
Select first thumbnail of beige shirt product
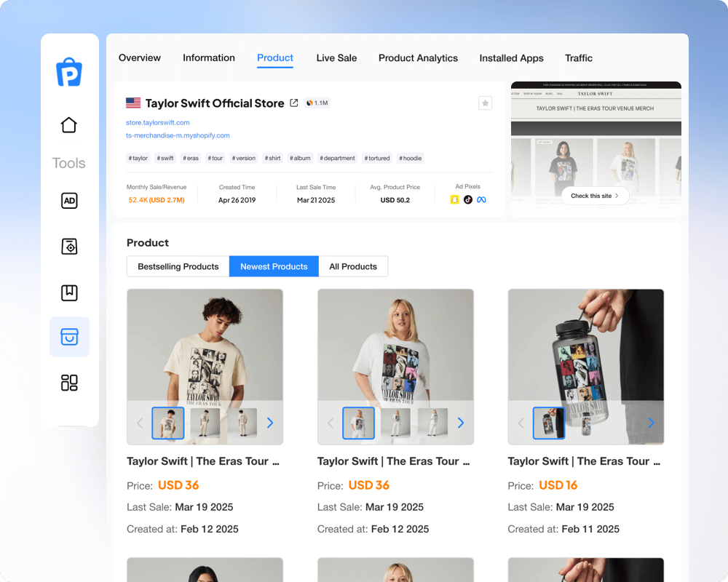click(168, 423)
